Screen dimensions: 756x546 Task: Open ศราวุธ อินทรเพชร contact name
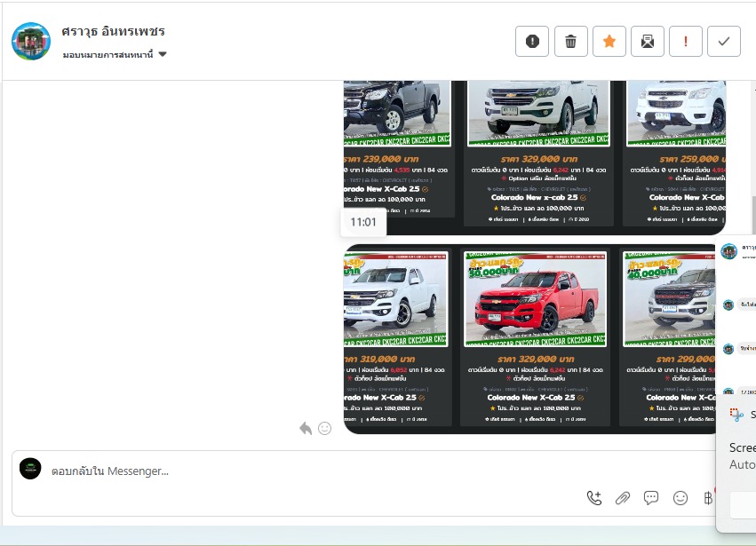(x=113, y=31)
